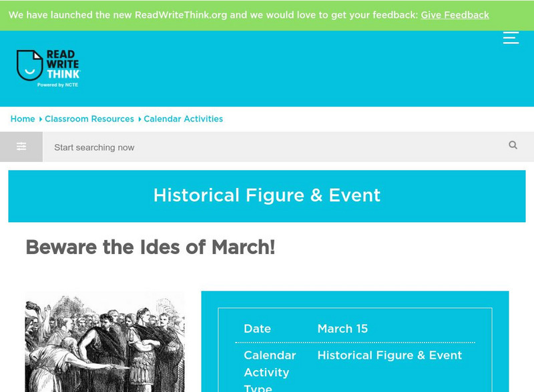Click the magnifying glass search icon
Image resolution: width=534 pixels, height=392 pixels.
(x=513, y=145)
